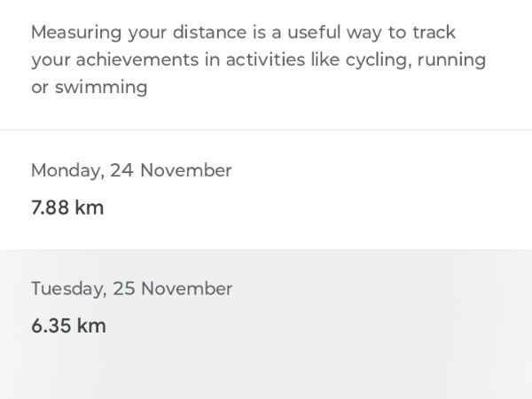
Task: Open the Monday, 24 November distance entry
Action: (x=266, y=190)
